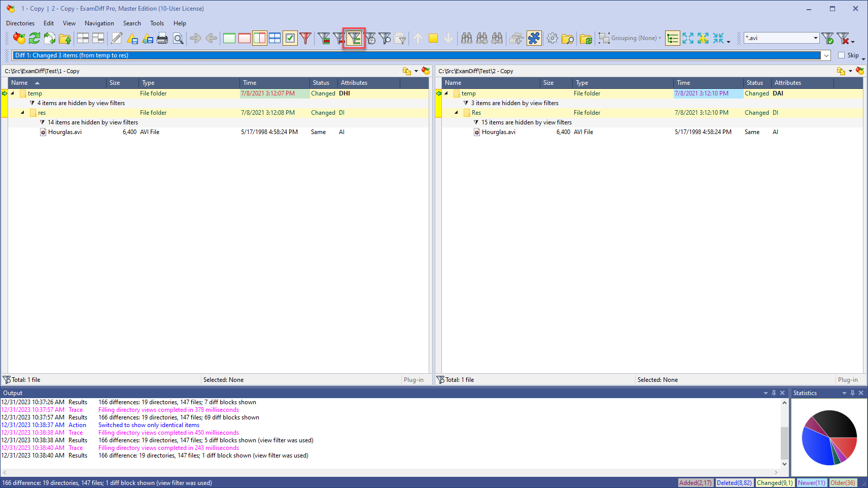Click the folder with magnifier icon
The height and width of the screenshot is (488, 868).
coord(568,38)
